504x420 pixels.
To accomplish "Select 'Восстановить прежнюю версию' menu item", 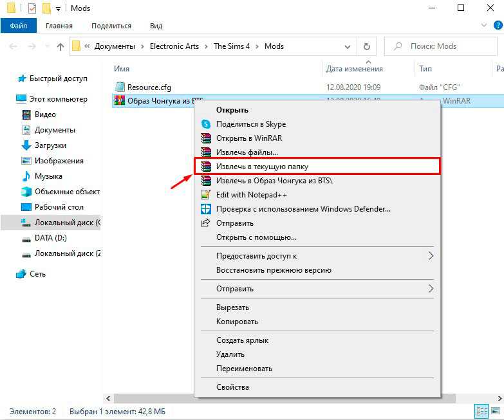I will [317, 270].
